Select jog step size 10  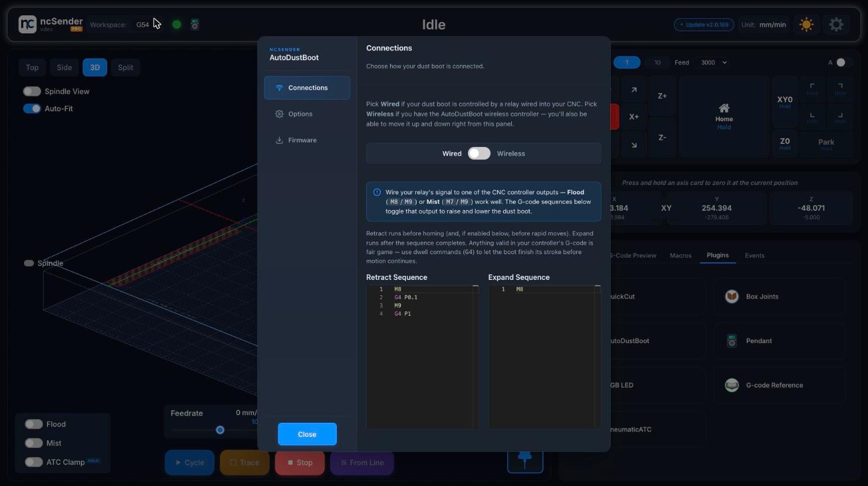point(657,63)
